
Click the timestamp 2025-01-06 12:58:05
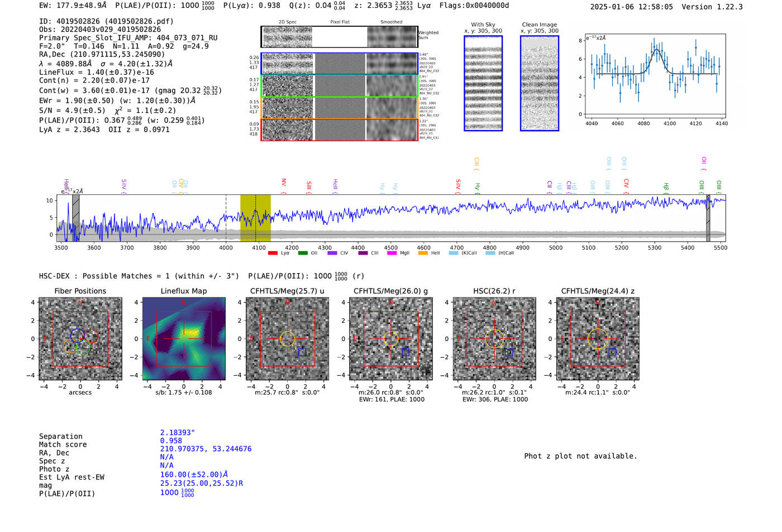[x=631, y=7]
